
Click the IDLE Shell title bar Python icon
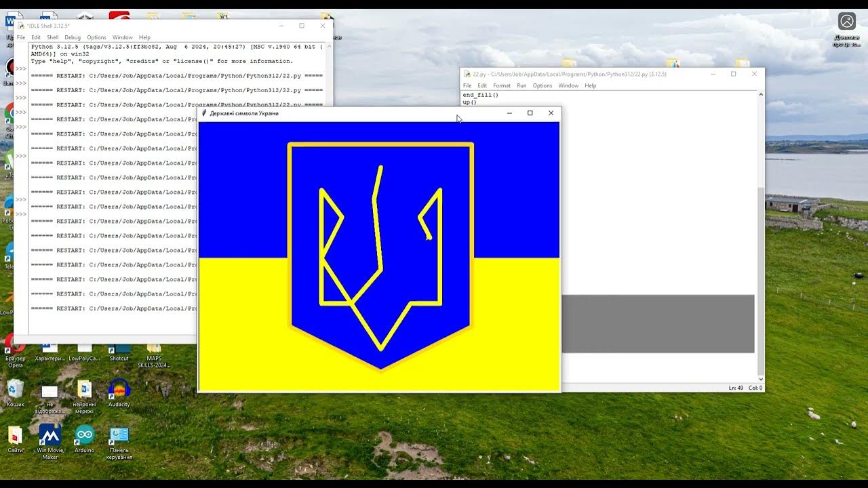click(x=21, y=26)
